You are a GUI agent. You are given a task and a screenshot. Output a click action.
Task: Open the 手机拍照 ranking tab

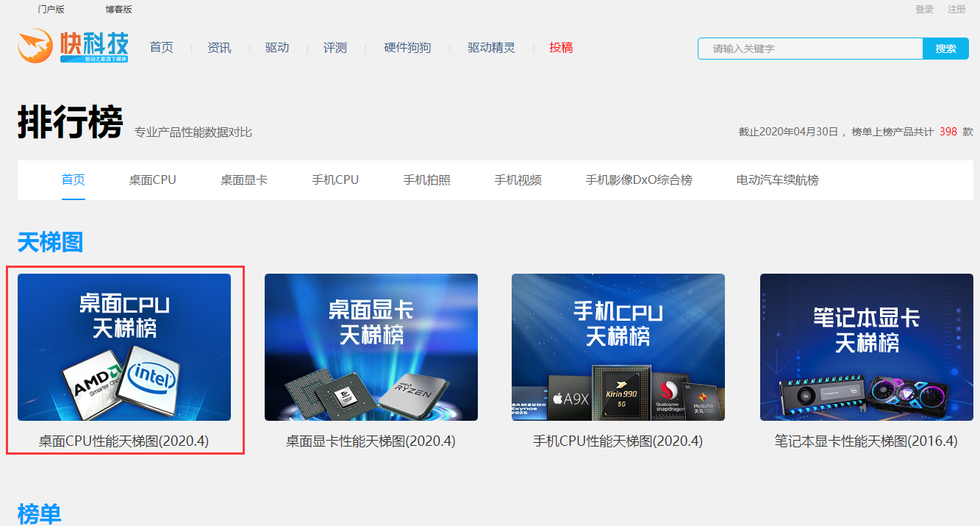(x=426, y=180)
